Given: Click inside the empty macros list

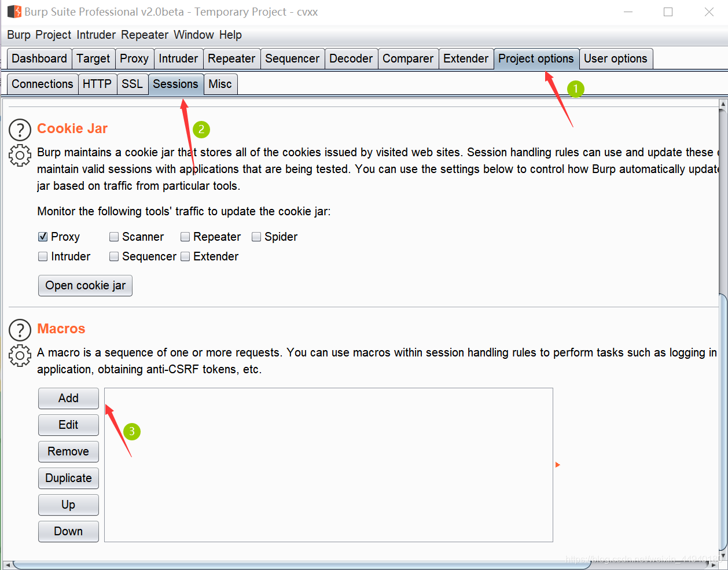Looking at the screenshot, I should point(329,465).
